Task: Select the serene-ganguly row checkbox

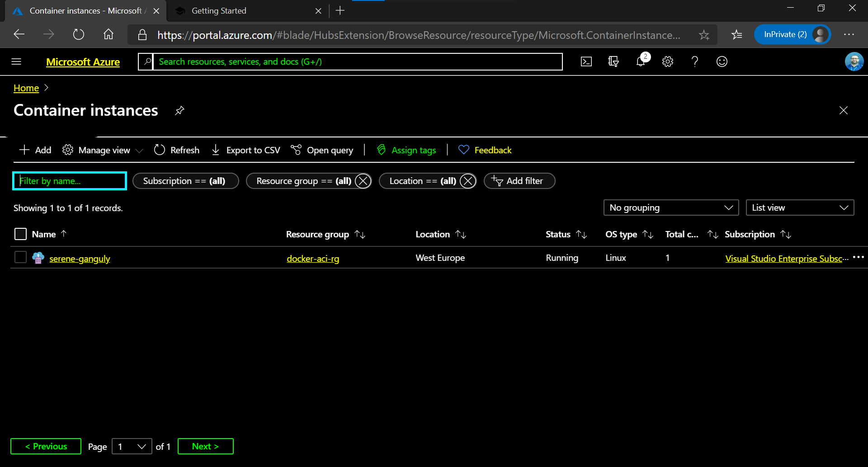Action: pyautogui.click(x=20, y=257)
